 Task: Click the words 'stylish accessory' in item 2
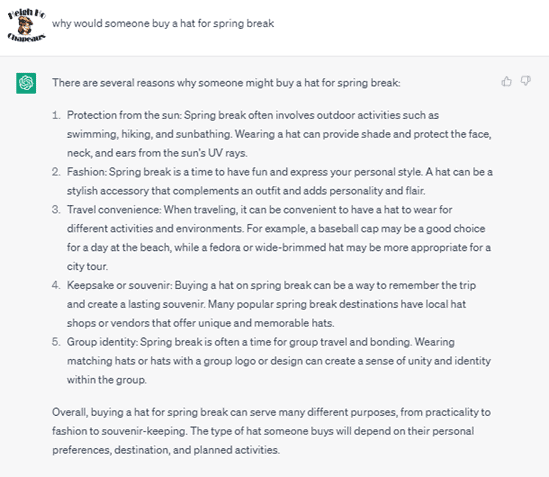[x=108, y=191]
